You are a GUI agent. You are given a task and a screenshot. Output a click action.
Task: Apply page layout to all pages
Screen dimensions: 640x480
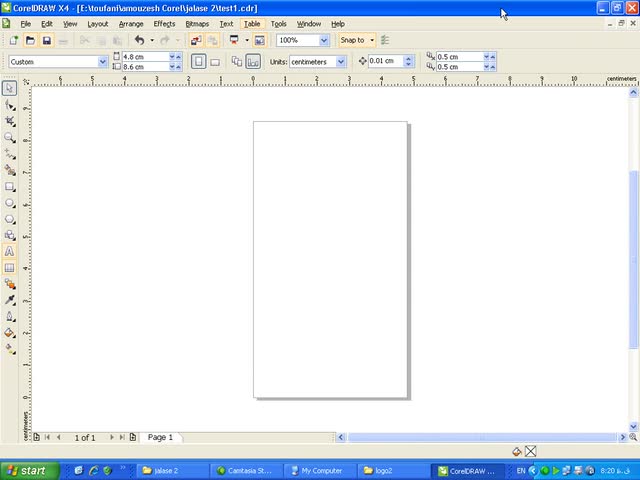(237, 62)
